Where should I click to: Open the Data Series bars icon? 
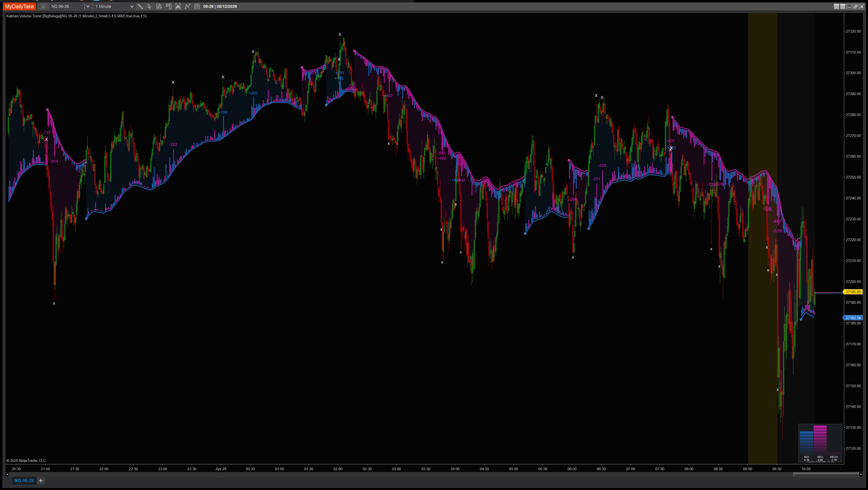pos(178,6)
